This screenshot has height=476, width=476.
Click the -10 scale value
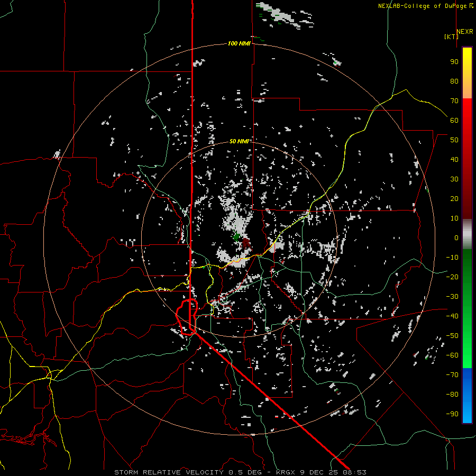tap(452, 258)
